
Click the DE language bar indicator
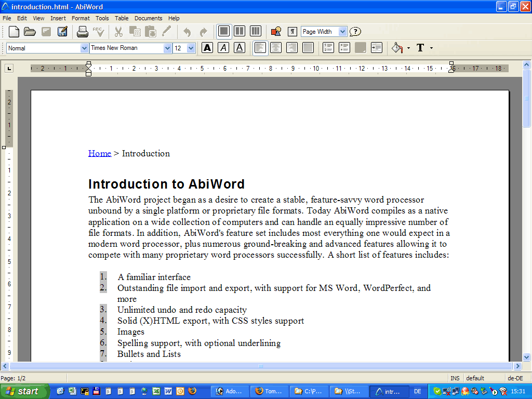417,391
